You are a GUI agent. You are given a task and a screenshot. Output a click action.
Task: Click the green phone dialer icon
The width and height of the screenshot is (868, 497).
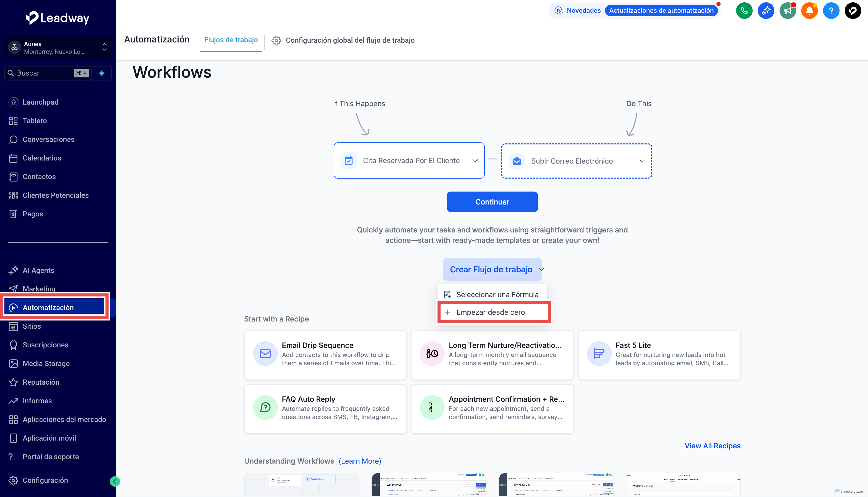point(744,11)
